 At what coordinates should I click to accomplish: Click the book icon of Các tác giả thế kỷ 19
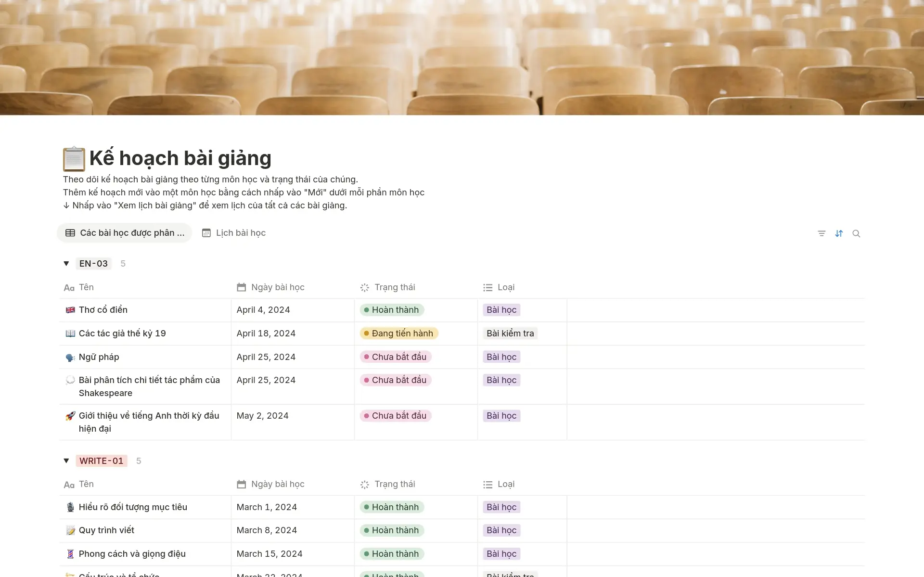point(70,333)
